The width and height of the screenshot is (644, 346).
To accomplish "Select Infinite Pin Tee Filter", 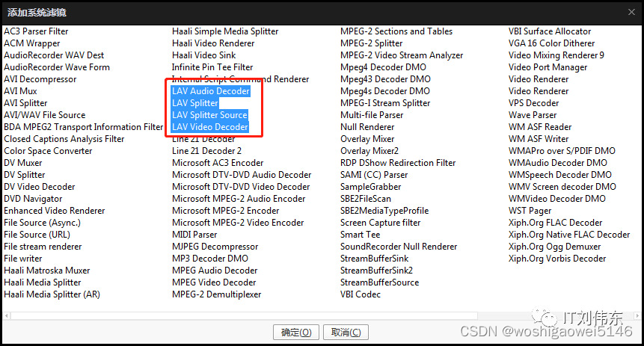I will [212, 67].
